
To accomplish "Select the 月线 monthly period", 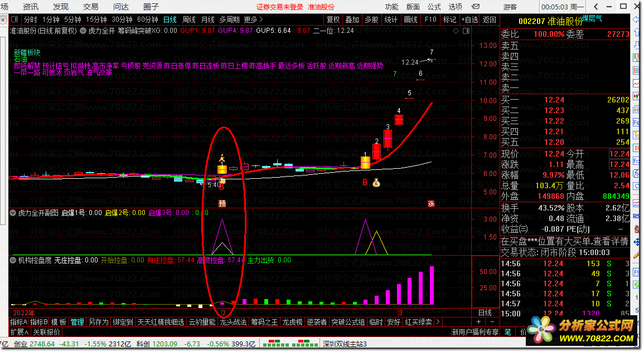I will 208,19.
